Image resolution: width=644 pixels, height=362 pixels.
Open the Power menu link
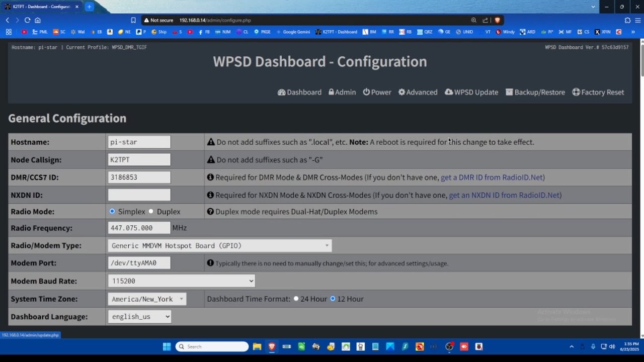[377, 92]
